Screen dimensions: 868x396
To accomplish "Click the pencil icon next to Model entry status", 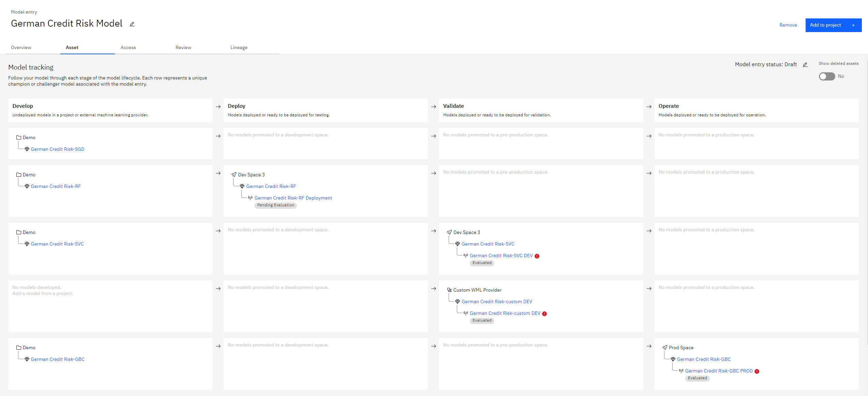I will point(805,65).
